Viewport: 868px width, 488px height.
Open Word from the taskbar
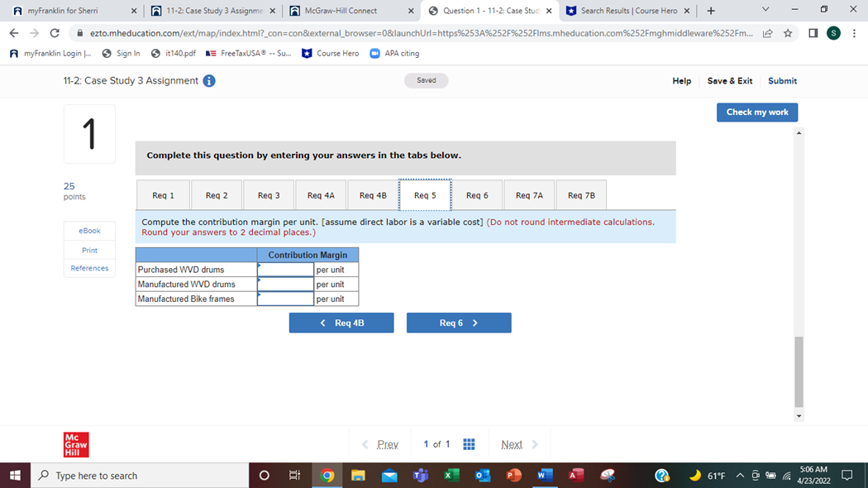click(x=544, y=475)
